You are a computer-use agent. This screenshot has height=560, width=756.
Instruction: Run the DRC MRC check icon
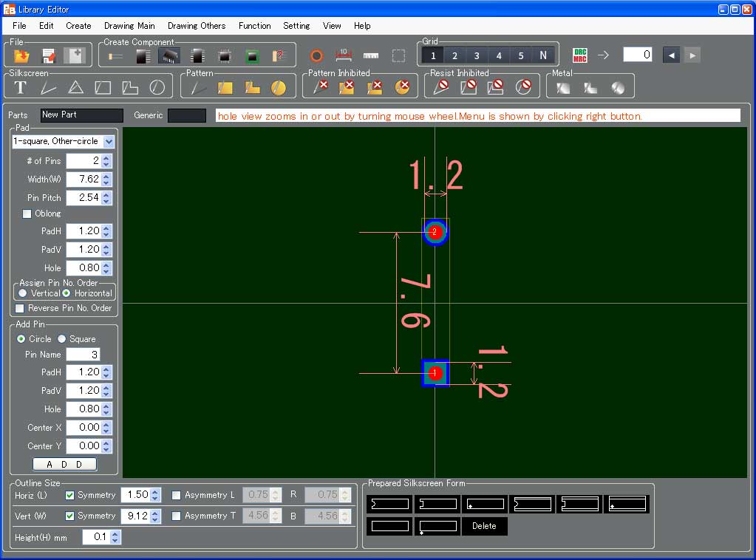click(x=580, y=55)
